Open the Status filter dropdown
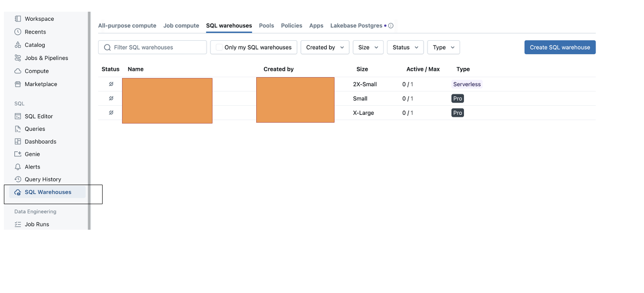This screenshot has height=293, width=644. click(405, 47)
